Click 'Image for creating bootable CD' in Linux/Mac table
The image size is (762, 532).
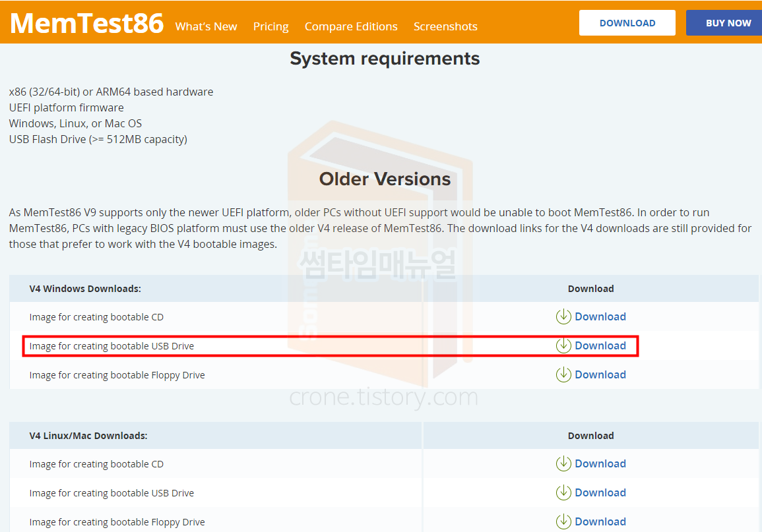96,464
